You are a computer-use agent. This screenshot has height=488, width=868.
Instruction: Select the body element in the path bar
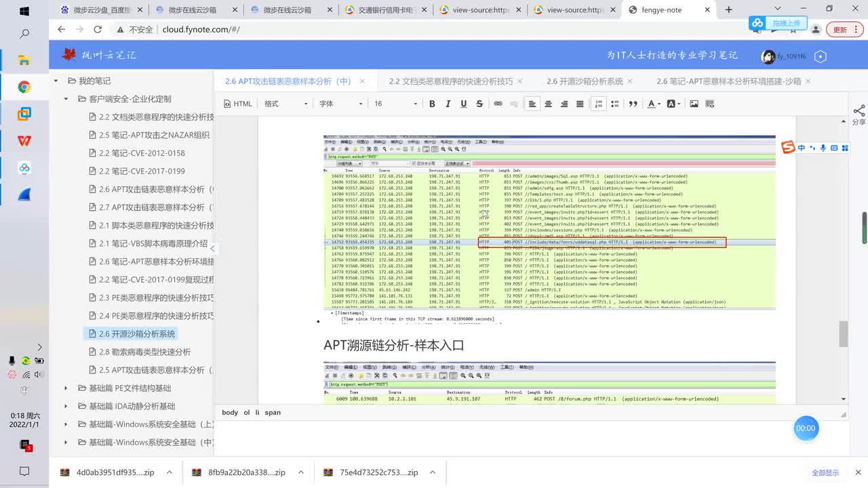230,412
